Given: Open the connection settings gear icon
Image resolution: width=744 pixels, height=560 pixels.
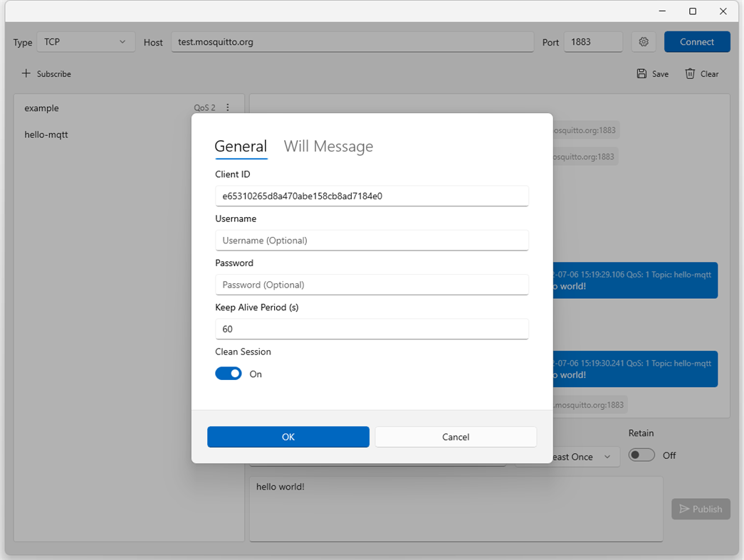Looking at the screenshot, I should pos(644,42).
